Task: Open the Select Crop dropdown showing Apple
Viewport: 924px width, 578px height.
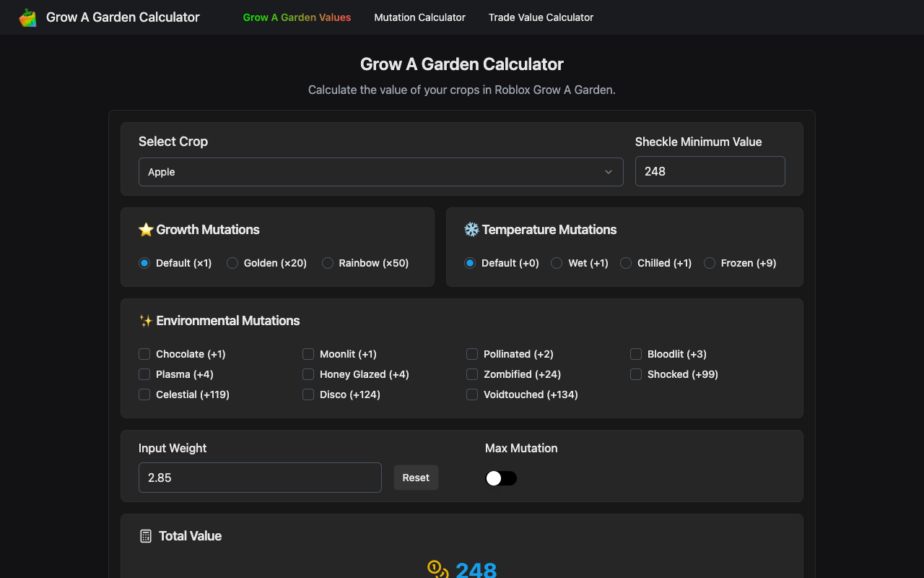Action: 381,172
